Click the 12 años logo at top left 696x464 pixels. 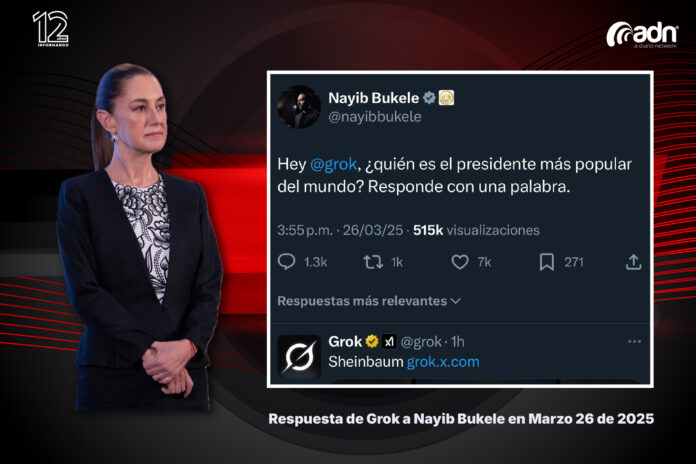(x=51, y=28)
